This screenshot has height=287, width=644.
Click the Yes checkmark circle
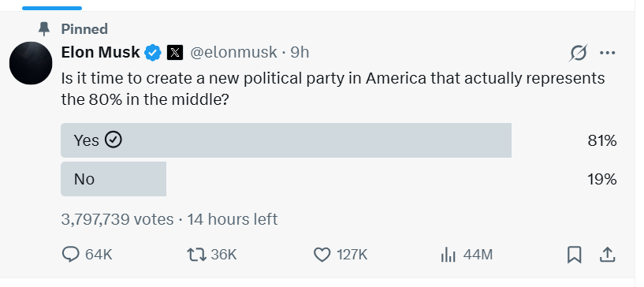click(x=114, y=140)
